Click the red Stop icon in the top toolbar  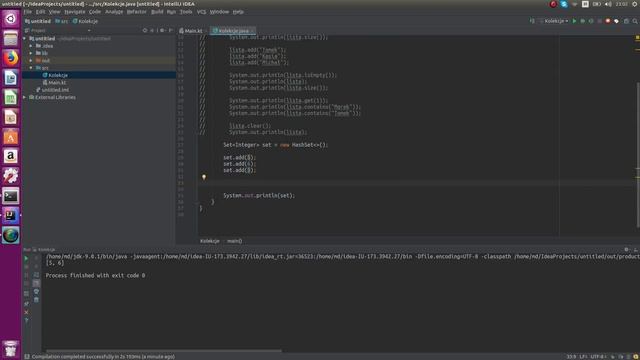point(608,21)
